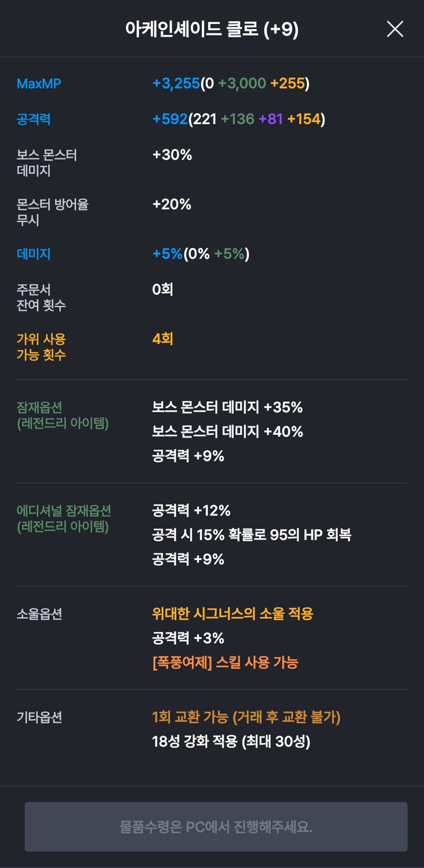Select the 보스 몬스터 데미지 +40% potential line
This screenshot has height=868, width=424.
227,432
